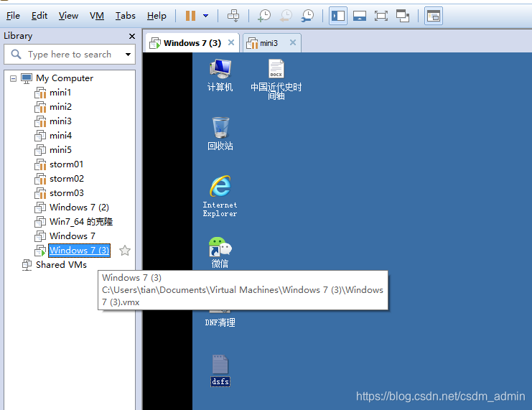
Task: Open the VM menu
Action: tap(97, 16)
